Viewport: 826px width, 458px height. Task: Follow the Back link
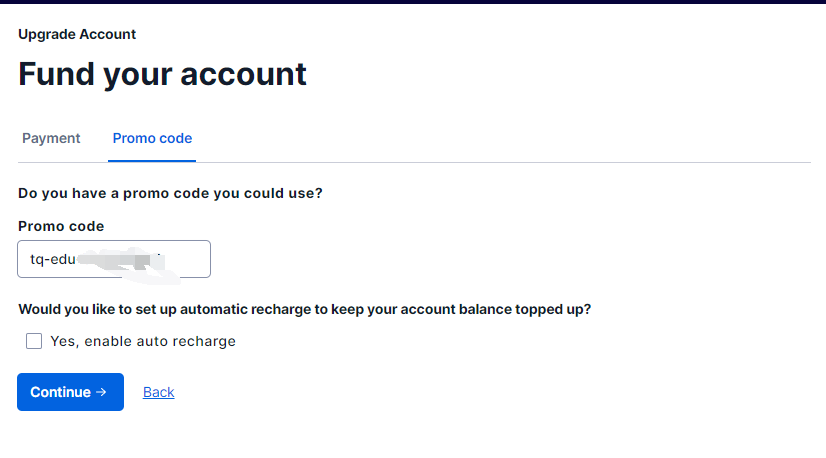(x=159, y=392)
